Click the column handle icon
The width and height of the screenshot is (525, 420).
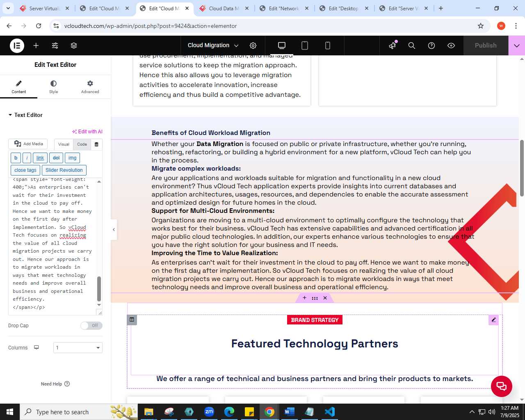point(132,320)
